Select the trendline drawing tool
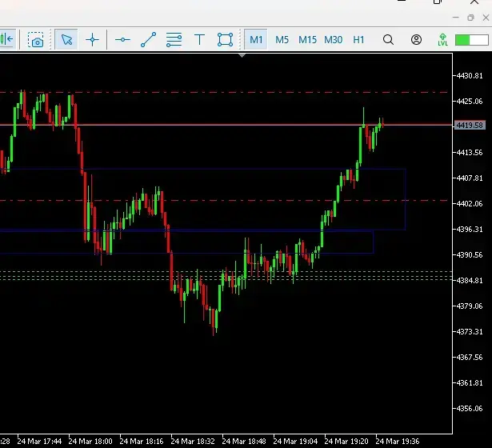The image size is (492, 448). 148,39
